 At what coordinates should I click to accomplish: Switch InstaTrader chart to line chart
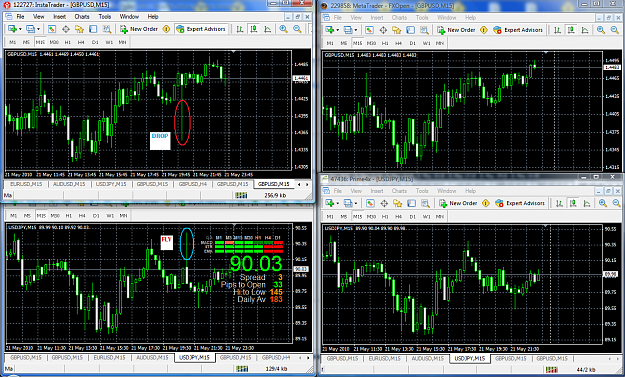(267, 29)
